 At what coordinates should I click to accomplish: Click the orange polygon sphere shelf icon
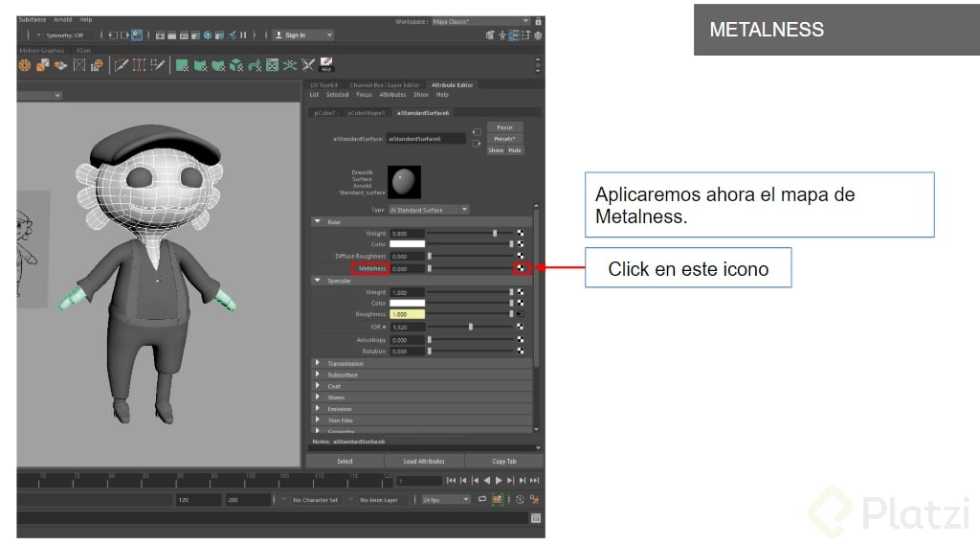pos(24,65)
